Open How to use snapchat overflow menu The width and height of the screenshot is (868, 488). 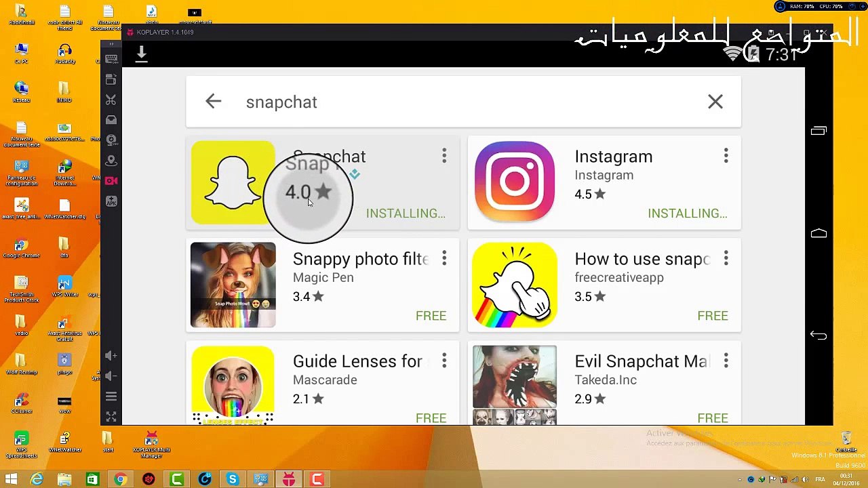point(726,259)
